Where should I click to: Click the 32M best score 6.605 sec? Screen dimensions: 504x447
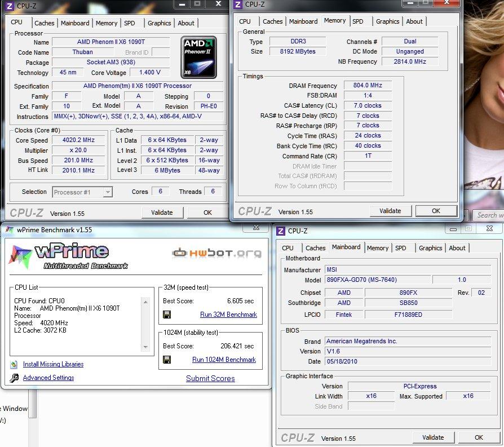tap(240, 301)
